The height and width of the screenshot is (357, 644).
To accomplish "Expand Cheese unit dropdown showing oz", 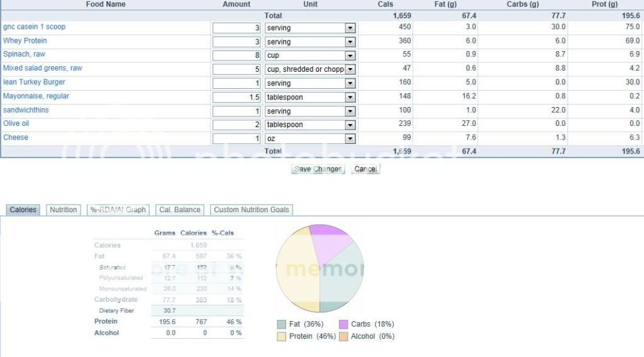I will (350, 139).
